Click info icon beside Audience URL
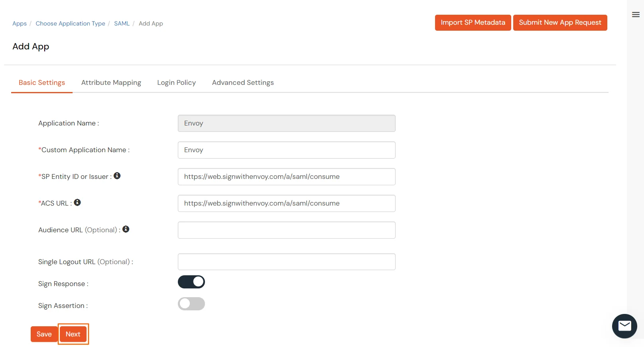644x347 pixels. (126, 229)
